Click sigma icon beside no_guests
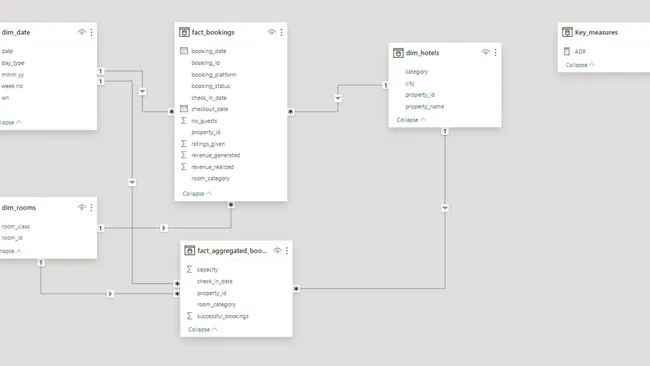 tap(184, 121)
